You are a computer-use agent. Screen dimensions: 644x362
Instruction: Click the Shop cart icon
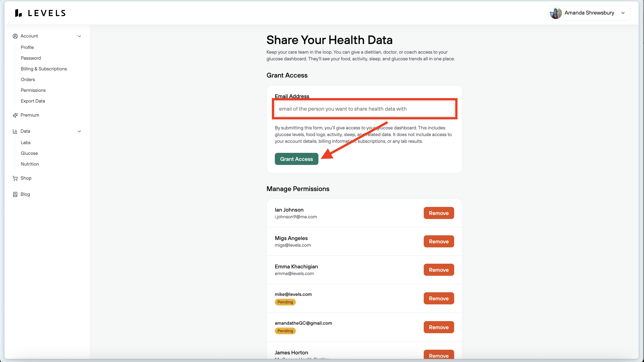(x=15, y=178)
